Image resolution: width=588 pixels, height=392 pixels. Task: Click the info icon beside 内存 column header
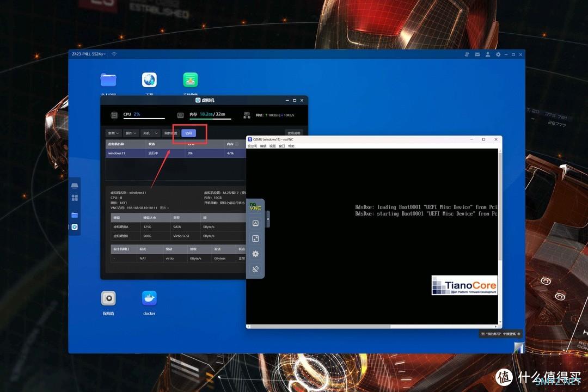point(237,144)
